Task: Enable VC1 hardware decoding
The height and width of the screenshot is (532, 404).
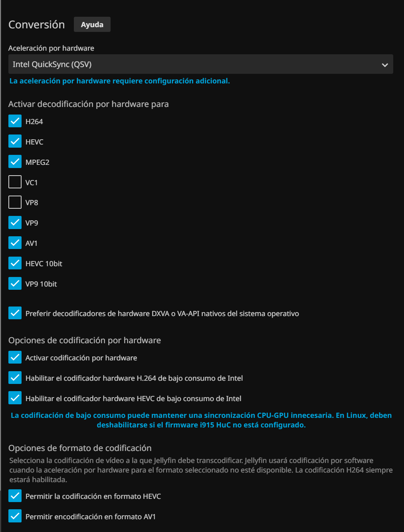Action: click(15, 182)
